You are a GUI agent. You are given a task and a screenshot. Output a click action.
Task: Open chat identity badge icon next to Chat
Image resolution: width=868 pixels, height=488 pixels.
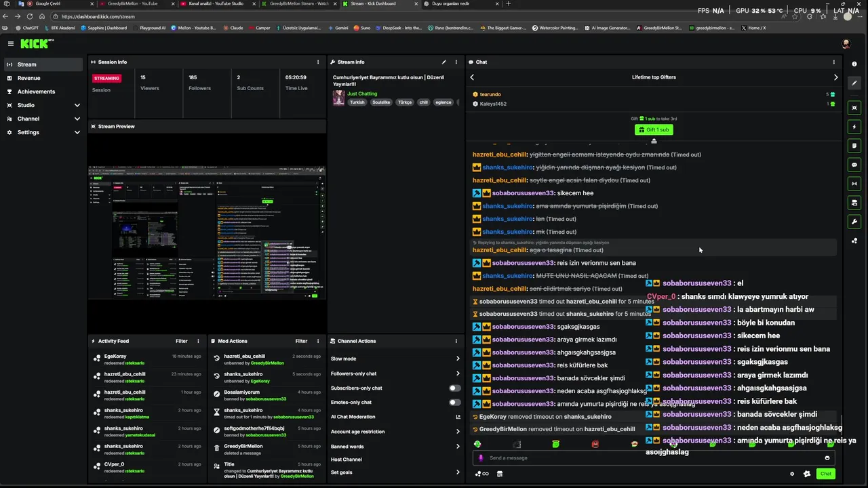coord(807,474)
